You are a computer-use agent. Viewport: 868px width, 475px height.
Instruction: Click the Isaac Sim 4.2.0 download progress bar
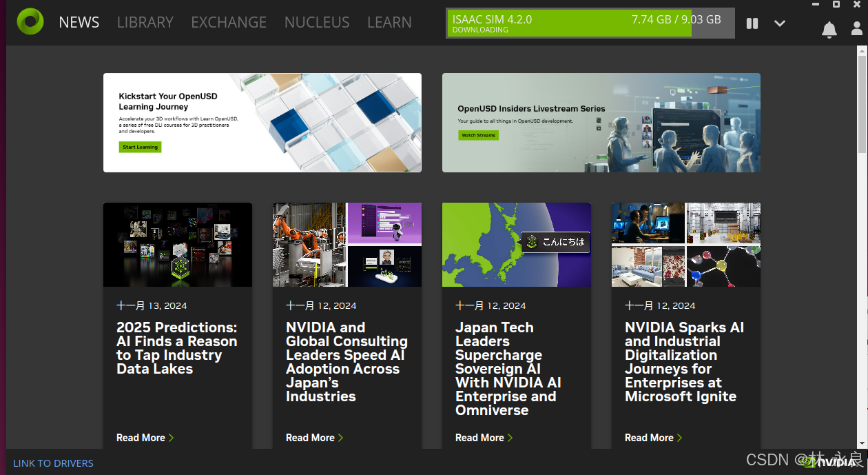(590, 23)
